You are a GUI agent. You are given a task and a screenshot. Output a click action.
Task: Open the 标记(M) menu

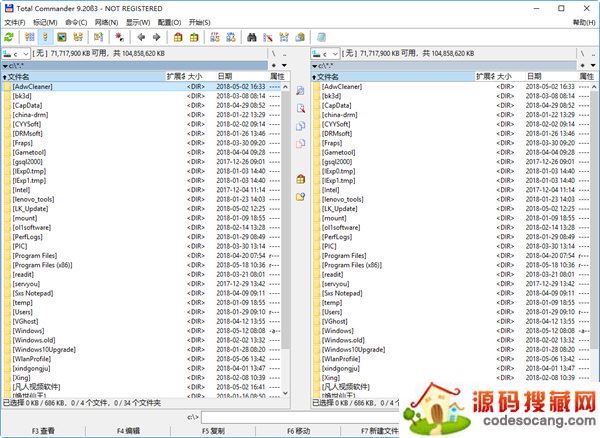coord(45,23)
